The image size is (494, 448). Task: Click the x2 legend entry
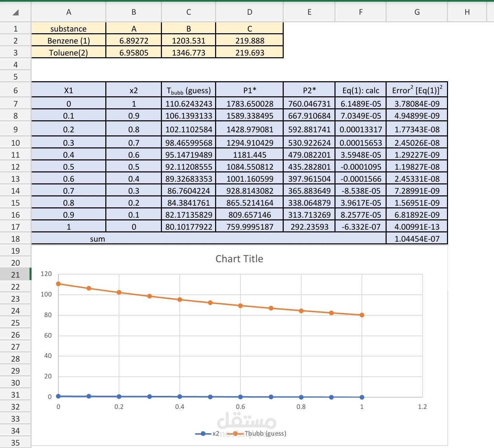click(x=207, y=434)
